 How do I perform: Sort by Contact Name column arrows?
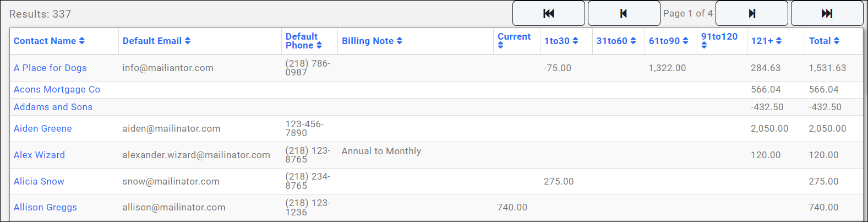coord(82,41)
